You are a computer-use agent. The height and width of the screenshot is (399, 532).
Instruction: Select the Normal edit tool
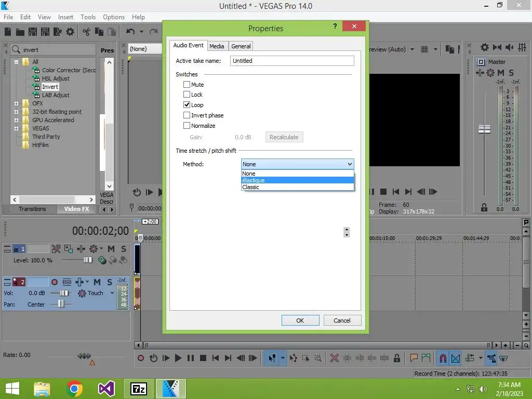(x=272, y=358)
